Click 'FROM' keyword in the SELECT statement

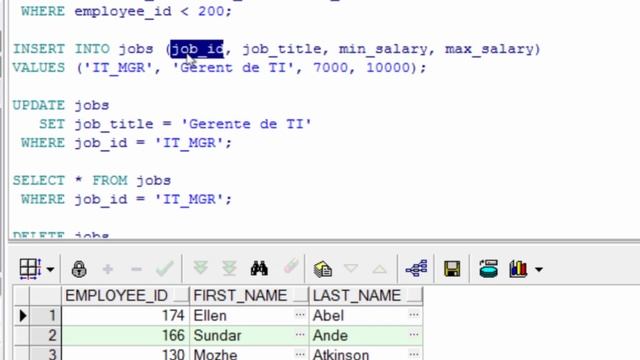tap(110, 180)
